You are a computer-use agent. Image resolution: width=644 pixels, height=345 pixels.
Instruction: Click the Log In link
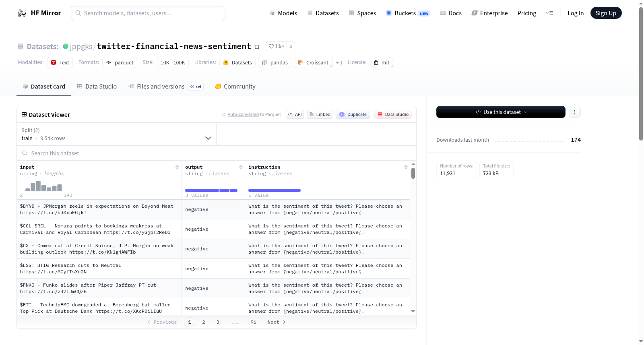[x=576, y=13]
